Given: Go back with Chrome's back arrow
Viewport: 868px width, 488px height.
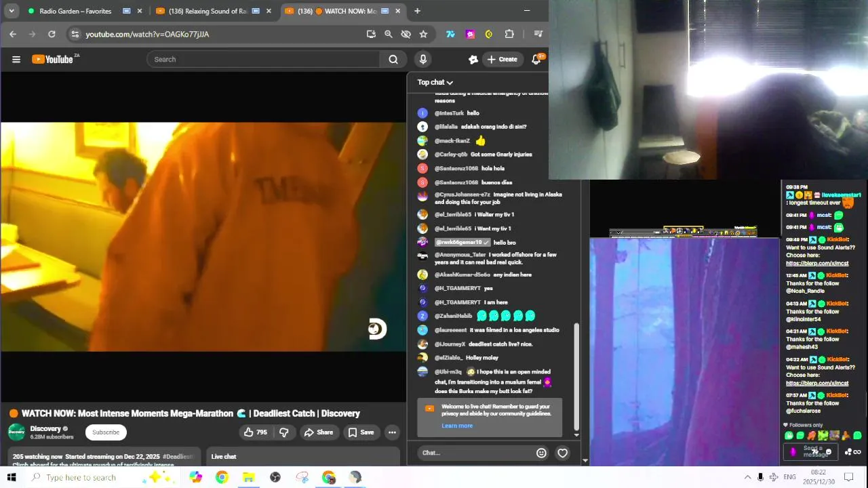Looking at the screenshot, I should [x=13, y=34].
